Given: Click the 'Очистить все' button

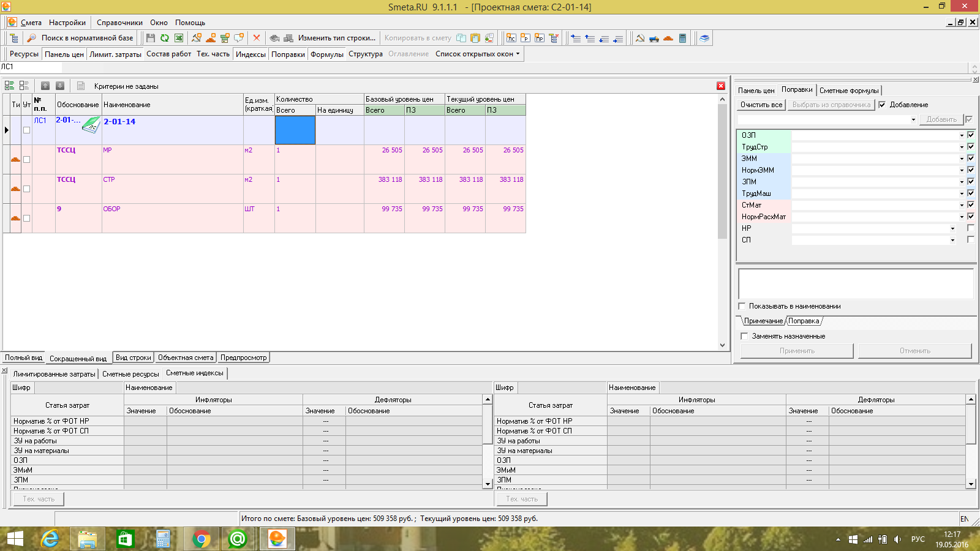Looking at the screenshot, I should coord(761,105).
